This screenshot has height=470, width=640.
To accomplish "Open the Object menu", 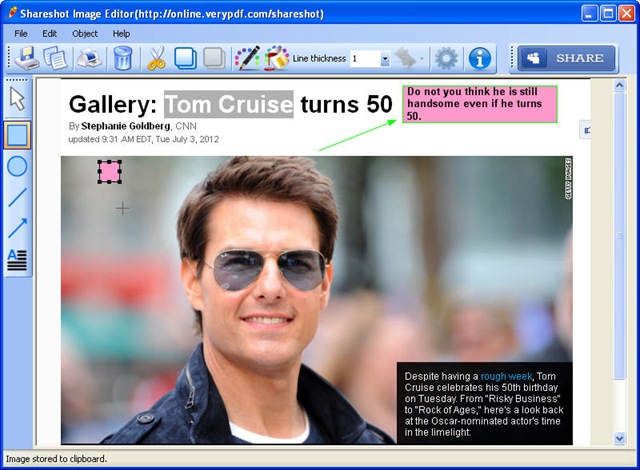I will coord(85,34).
